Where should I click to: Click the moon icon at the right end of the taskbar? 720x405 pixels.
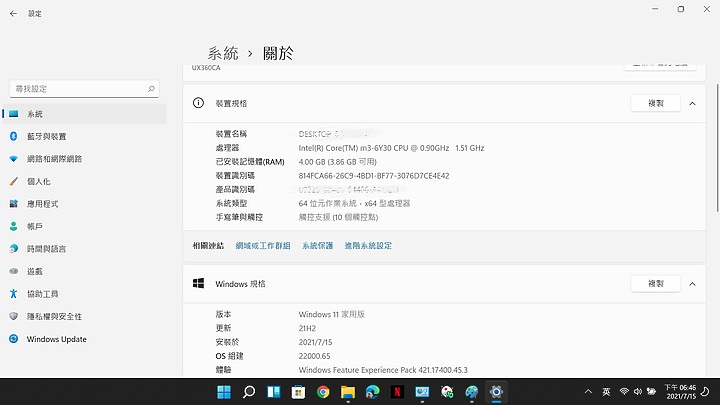coord(705,392)
